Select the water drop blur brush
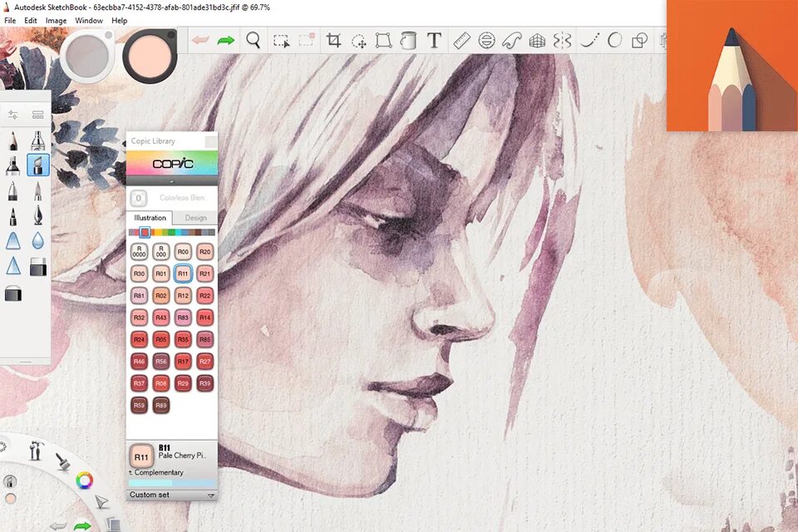The height and width of the screenshot is (532, 798). click(37, 240)
